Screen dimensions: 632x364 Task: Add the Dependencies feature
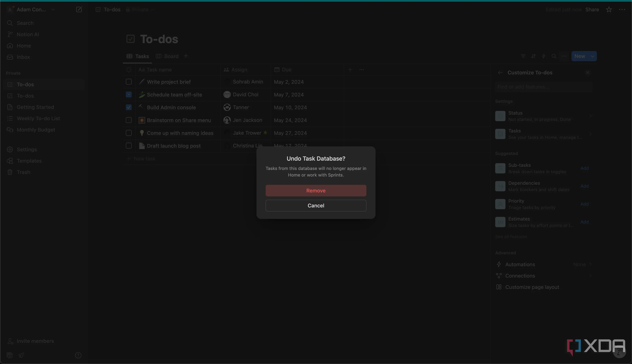[x=584, y=186]
